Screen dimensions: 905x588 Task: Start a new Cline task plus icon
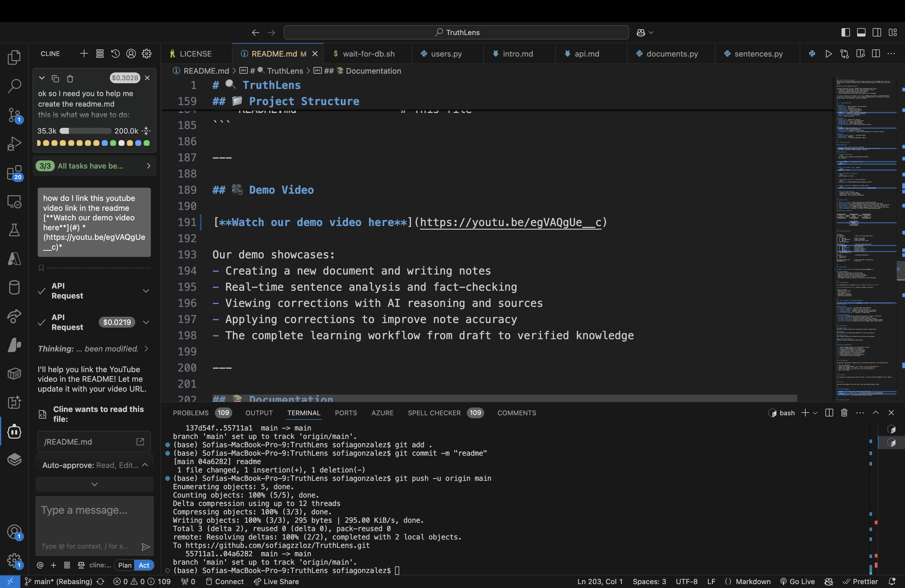(84, 54)
